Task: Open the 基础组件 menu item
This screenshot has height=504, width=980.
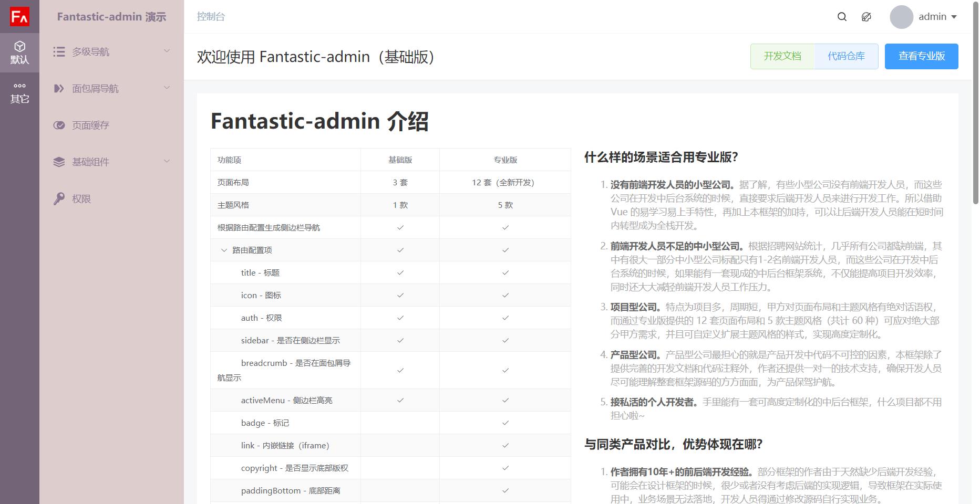Action: (x=111, y=162)
